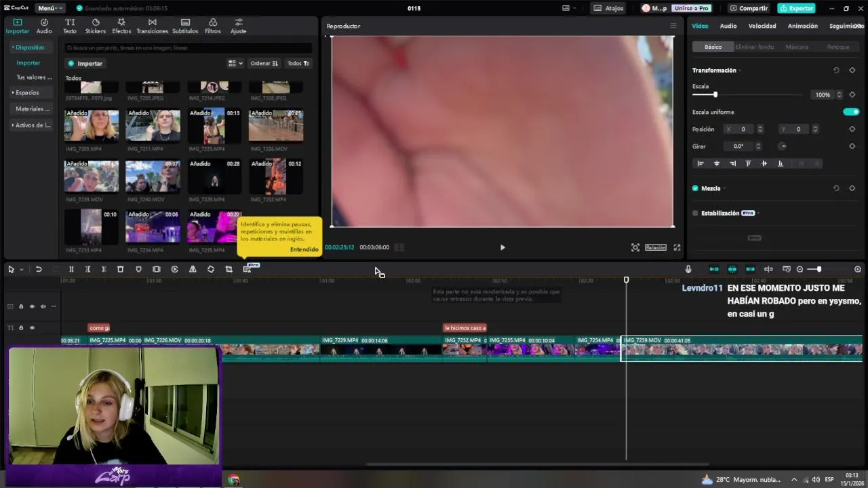Viewport: 868px width, 488px height.
Task: Adjust the Escala slider handle
Action: click(x=715, y=95)
